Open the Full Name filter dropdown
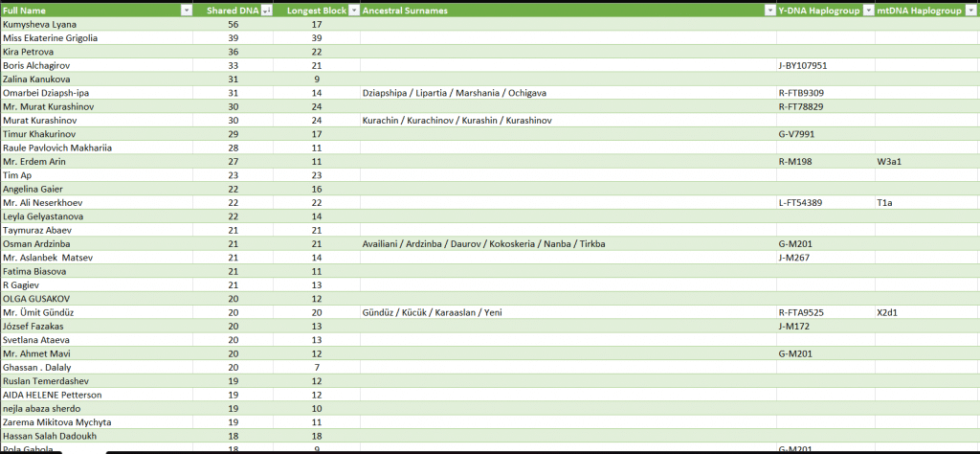The image size is (980, 454). [187, 10]
